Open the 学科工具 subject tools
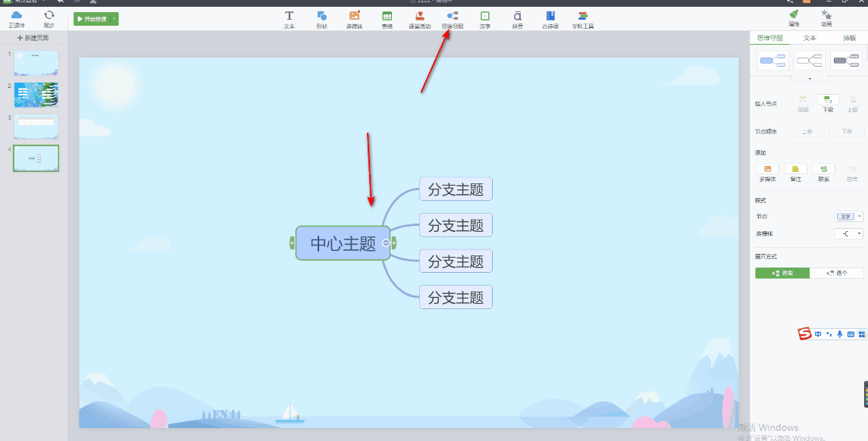Image resolution: width=868 pixels, height=441 pixels. [583, 19]
